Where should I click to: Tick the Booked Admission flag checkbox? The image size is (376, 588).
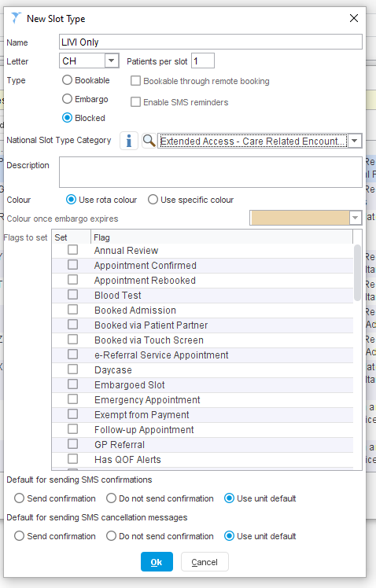pyautogui.click(x=73, y=310)
